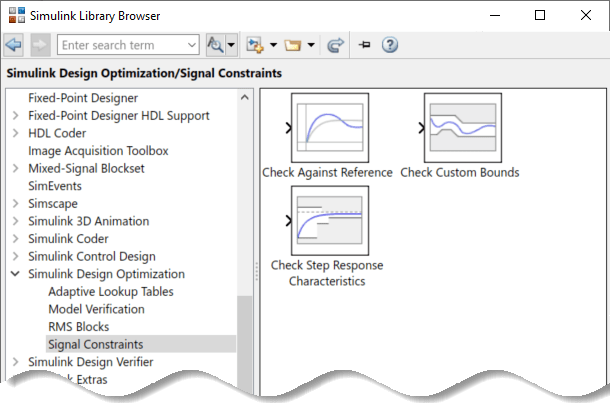This screenshot has width=610, height=403.
Task: Expand the HDL Coder library node
Action: (x=15, y=133)
